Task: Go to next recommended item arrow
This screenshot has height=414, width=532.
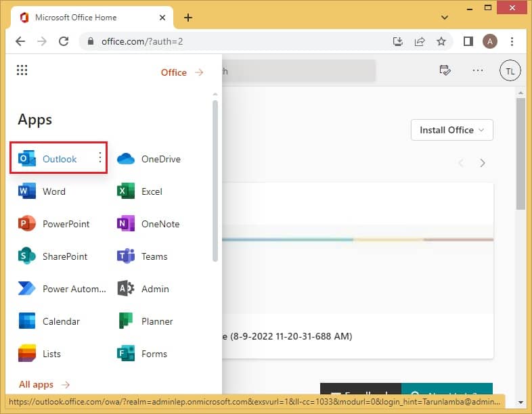Action: (483, 163)
